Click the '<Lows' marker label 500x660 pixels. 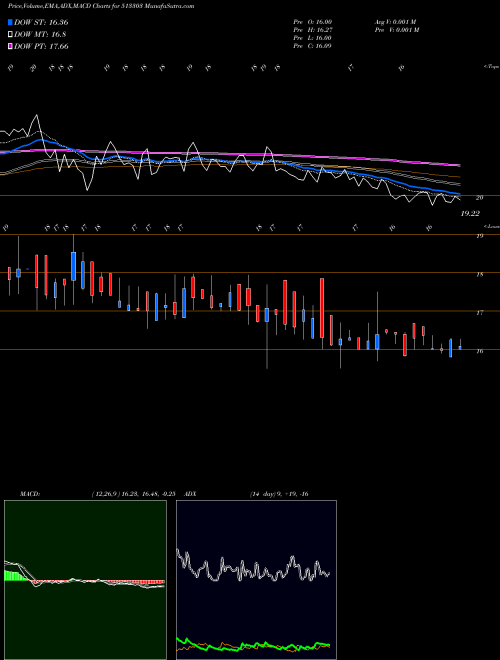click(491, 226)
